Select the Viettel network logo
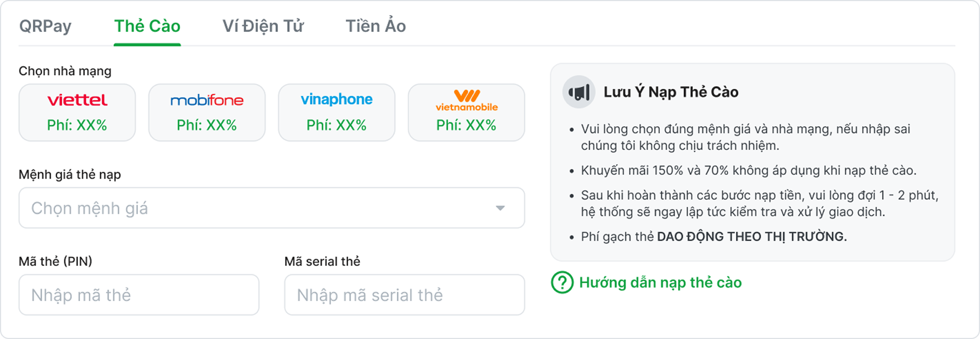Viewport: 980px width, 339px height. coord(77,100)
